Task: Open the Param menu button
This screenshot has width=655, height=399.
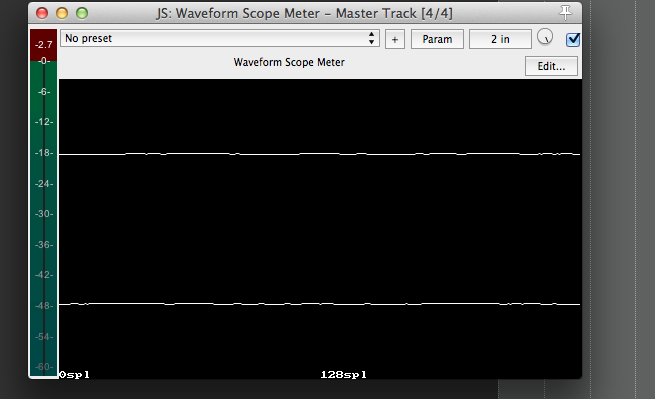Action: pyautogui.click(x=437, y=39)
